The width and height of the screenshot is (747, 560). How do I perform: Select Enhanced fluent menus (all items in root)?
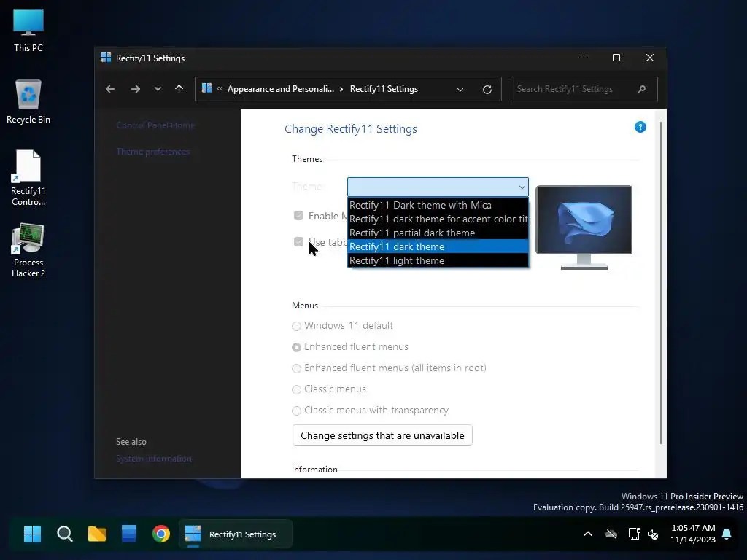tap(296, 368)
